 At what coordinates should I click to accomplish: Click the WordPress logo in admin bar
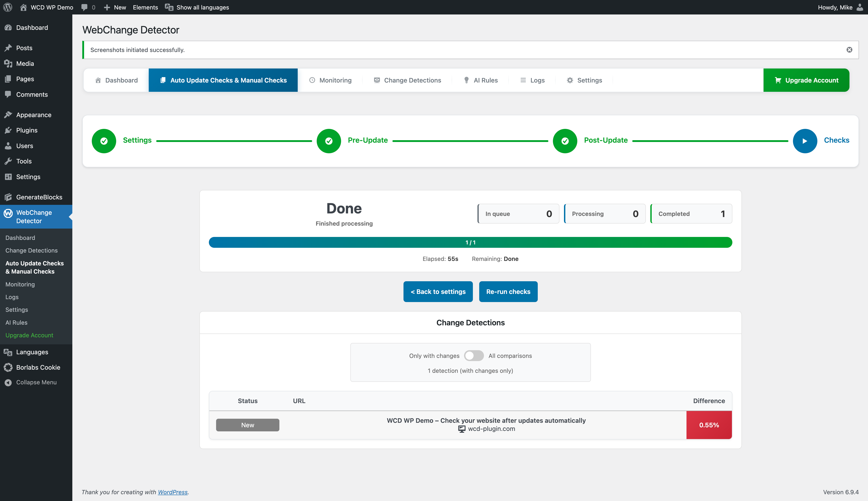tap(8, 7)
